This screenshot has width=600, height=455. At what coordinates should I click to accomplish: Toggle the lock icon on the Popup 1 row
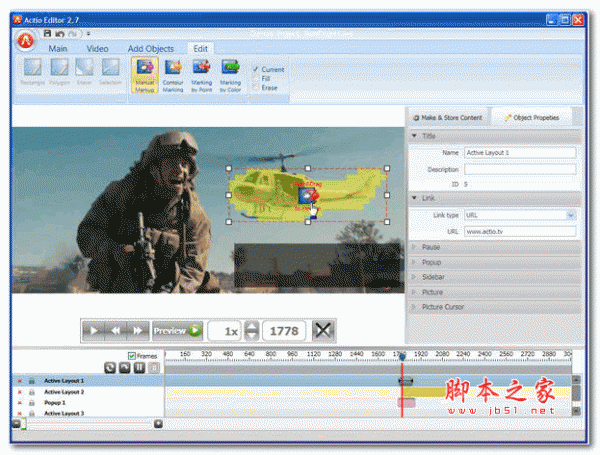tap(32, 403)
